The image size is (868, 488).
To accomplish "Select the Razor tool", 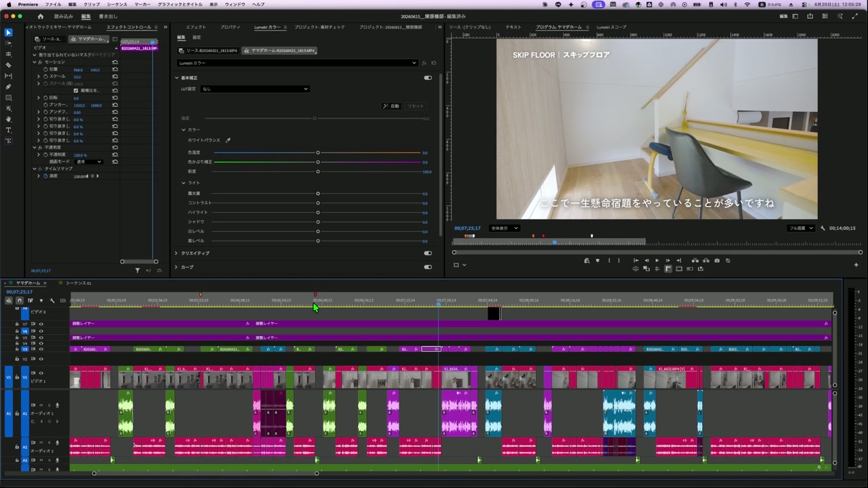I will (x=9, y=65).
